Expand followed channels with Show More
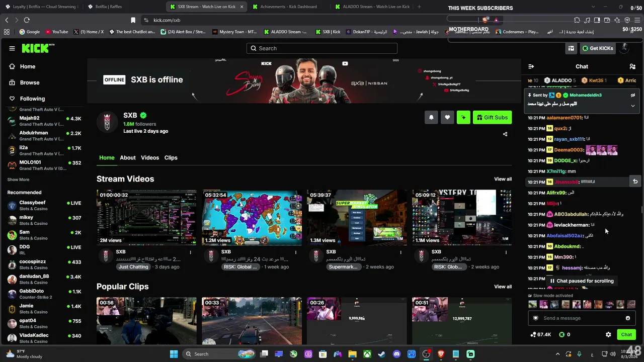This screenshot has width=644, height=362. tap(18, 179)
